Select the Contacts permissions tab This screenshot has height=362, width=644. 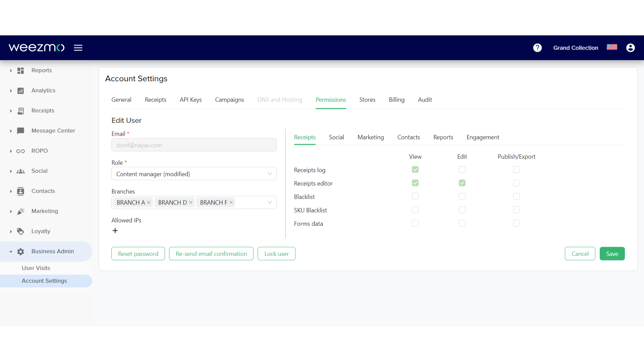pyautogui.click(x=409, y=137)
